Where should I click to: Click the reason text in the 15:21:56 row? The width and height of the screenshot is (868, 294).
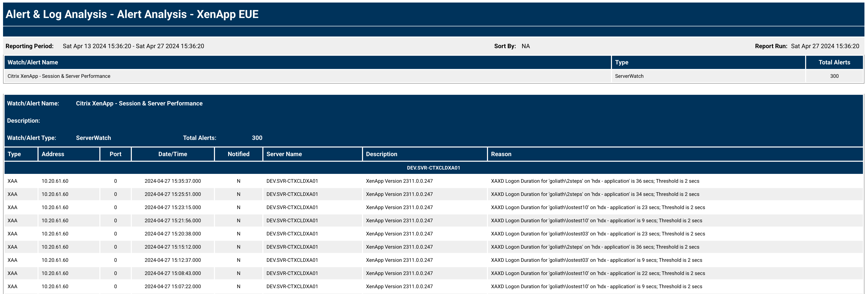coord(597,220)
